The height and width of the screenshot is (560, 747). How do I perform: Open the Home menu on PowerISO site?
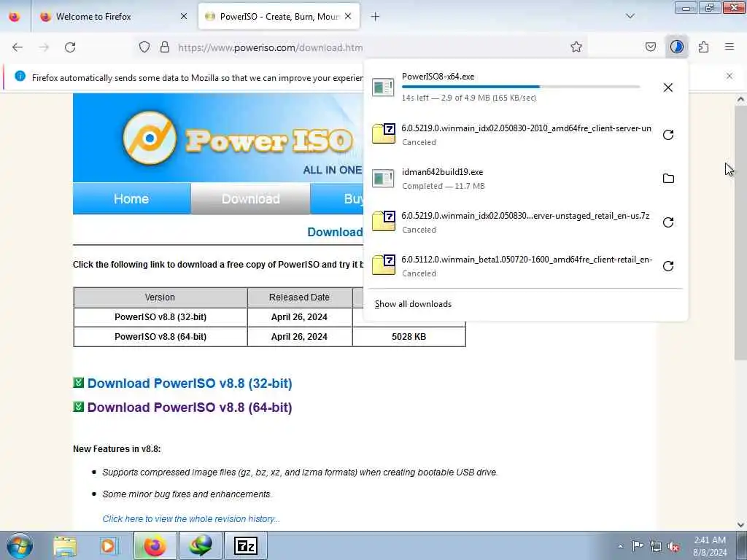coord(131,198)
